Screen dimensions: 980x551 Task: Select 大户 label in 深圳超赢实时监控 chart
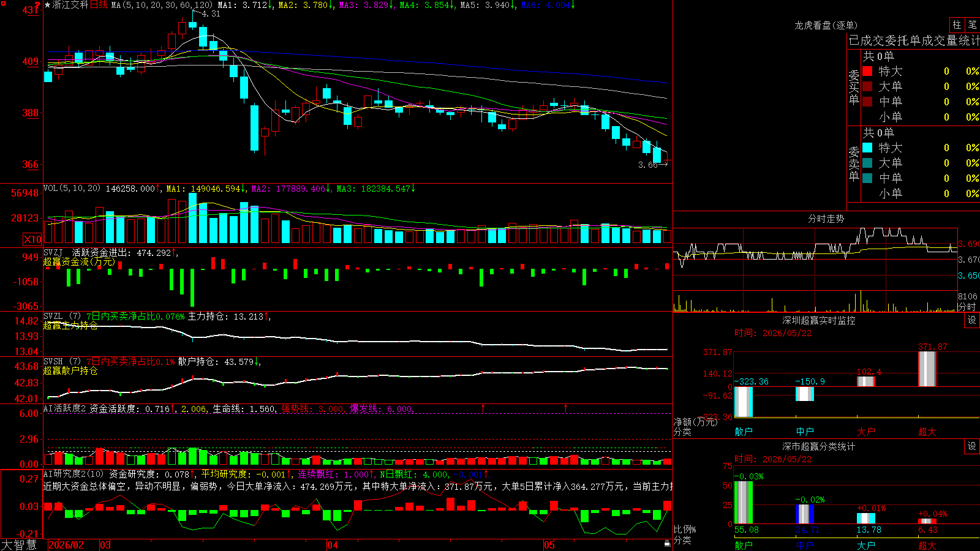[866, 432]
